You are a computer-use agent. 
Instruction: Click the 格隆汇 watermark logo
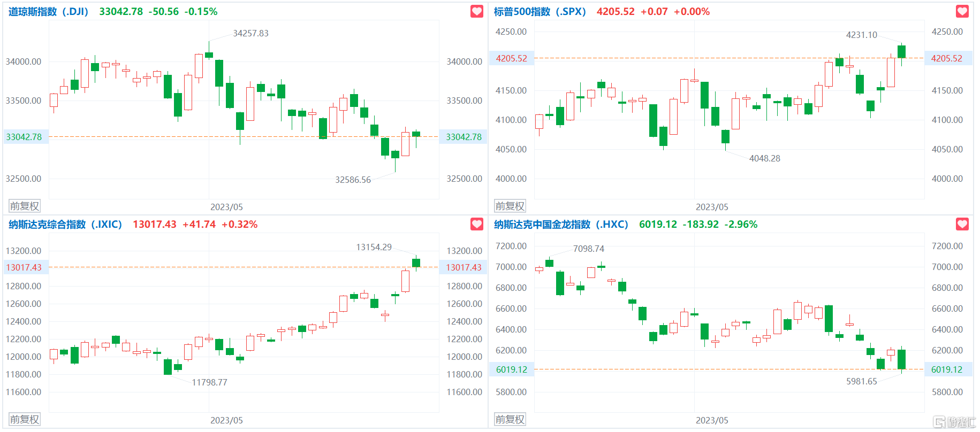(955, 422)
